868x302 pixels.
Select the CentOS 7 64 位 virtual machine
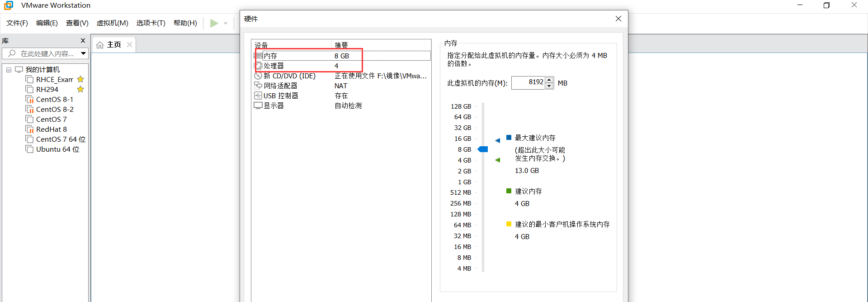61,139
